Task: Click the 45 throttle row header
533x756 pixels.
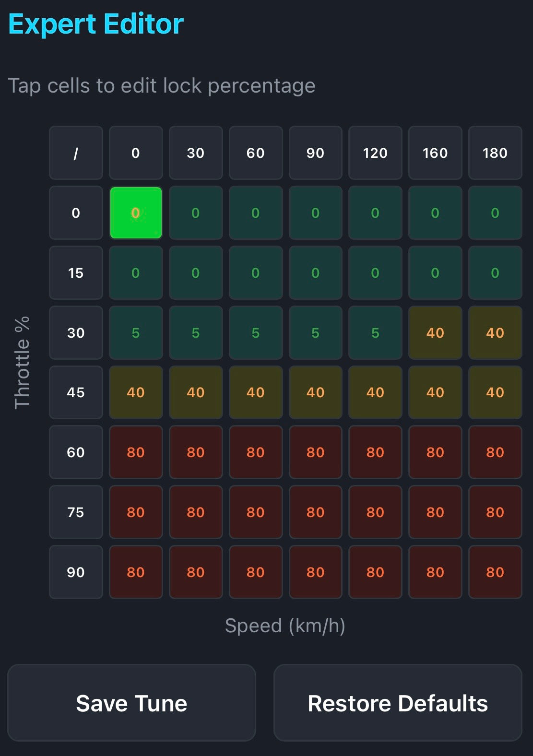Action: point(76,392)
